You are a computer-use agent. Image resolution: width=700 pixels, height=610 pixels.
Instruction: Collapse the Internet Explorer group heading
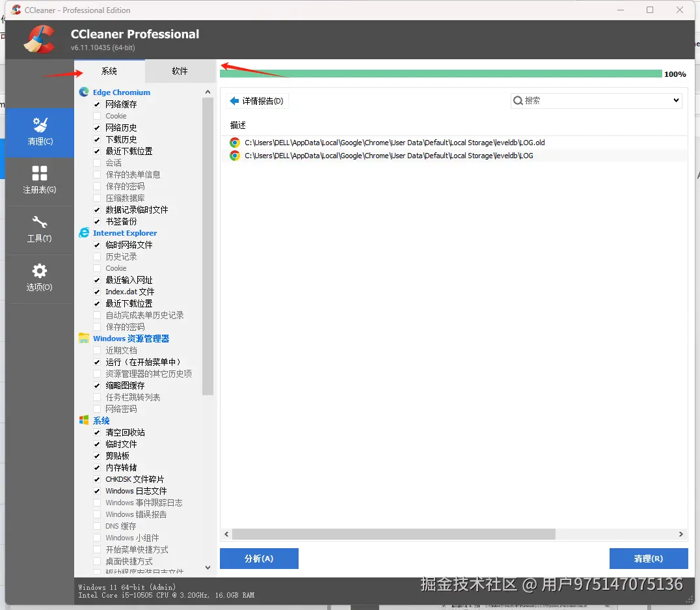point(125,233)
